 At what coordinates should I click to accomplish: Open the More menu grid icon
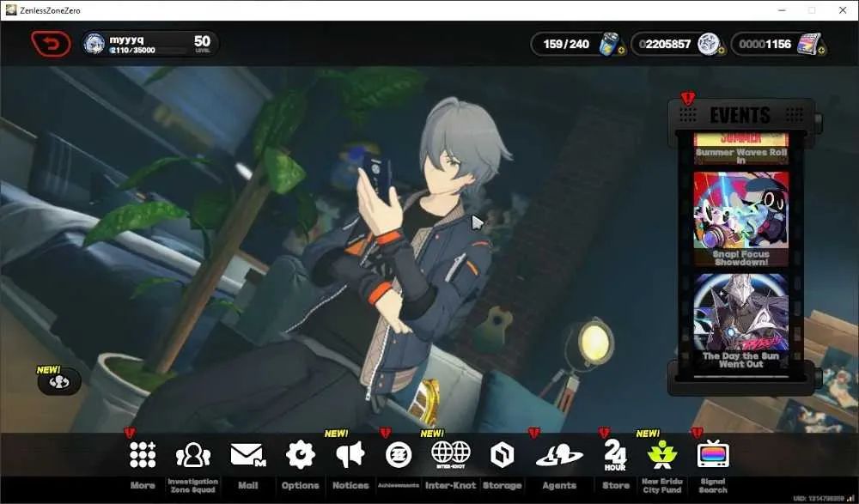click(x=143, y=455)
